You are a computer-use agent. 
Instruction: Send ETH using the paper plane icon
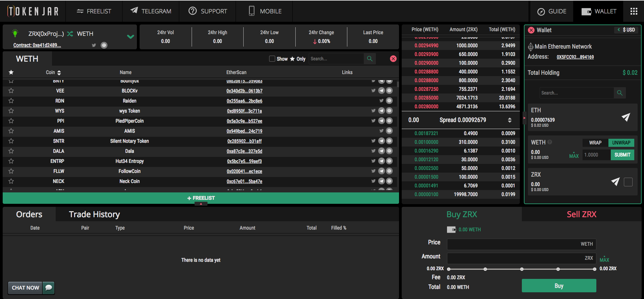pyautogui.click(x=626, y=117)
